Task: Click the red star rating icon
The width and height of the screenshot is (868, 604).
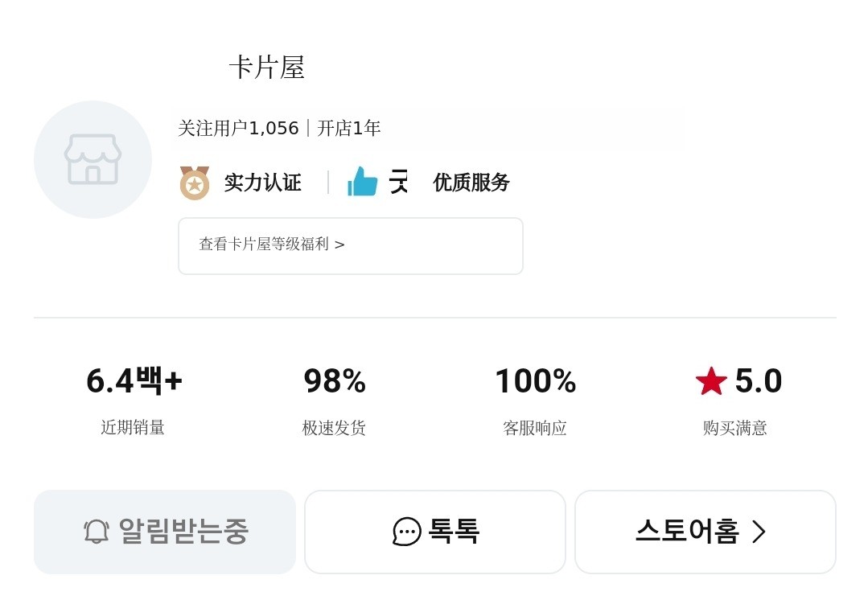Action: point(711,381)
